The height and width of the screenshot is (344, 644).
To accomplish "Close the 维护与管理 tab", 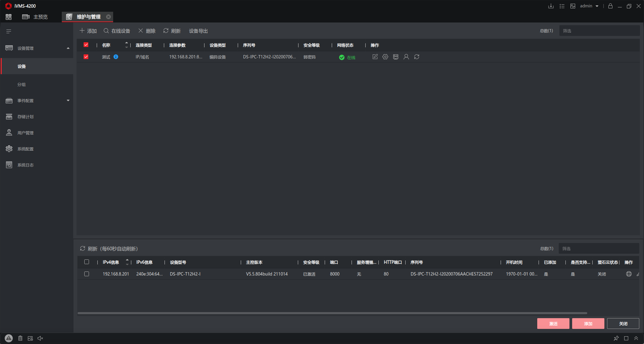I will (x=108, y=17).
